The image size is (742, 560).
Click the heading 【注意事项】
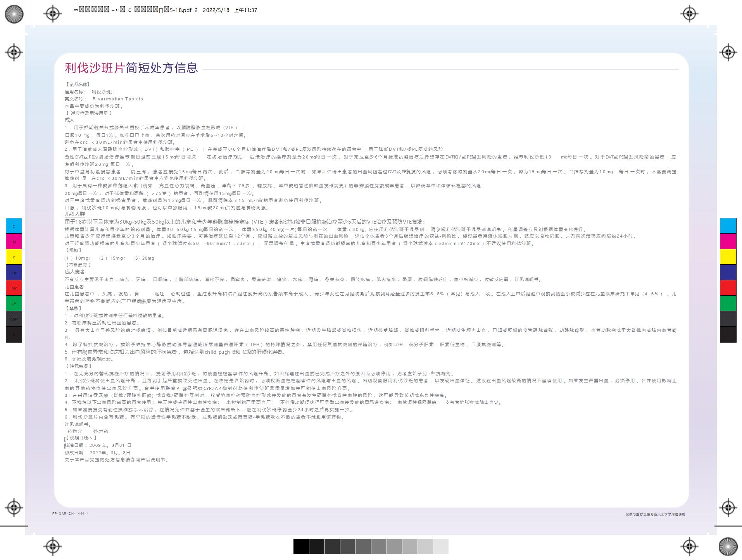click(x=79, y=366)
